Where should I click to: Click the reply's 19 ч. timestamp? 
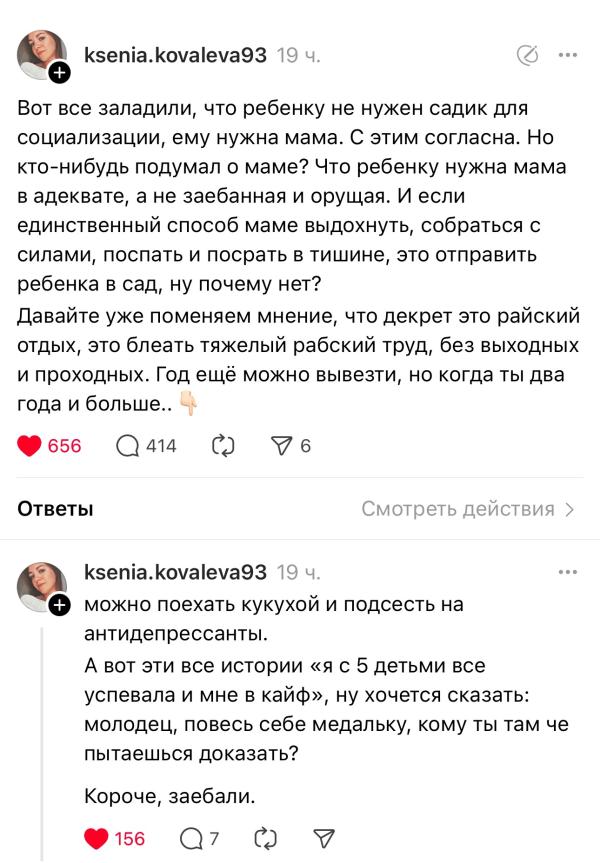pyautogui.click(x=298, y=572)
